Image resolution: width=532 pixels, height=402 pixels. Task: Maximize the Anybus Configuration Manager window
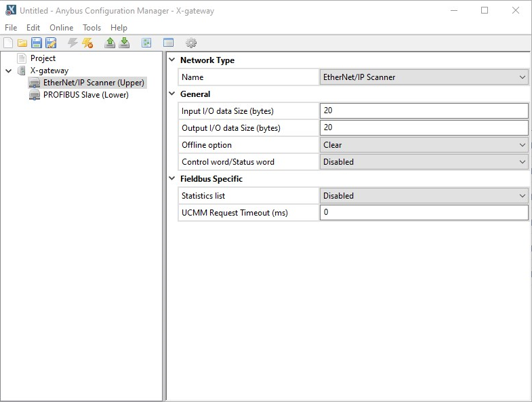coord(485,11)
